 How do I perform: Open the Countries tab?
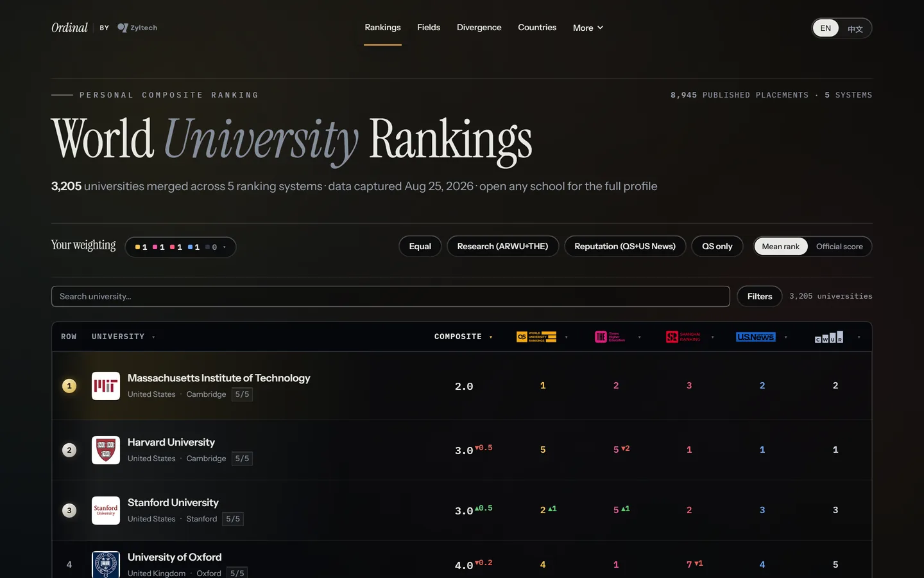click(x=537, y=28)
